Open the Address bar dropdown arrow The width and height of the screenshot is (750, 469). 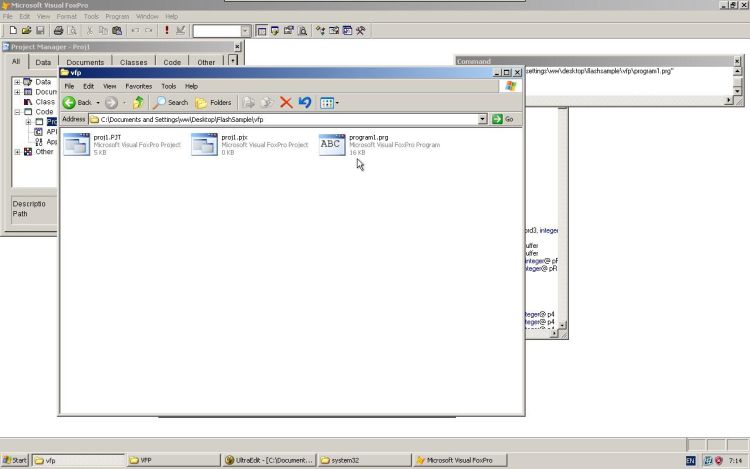[482, 119]
